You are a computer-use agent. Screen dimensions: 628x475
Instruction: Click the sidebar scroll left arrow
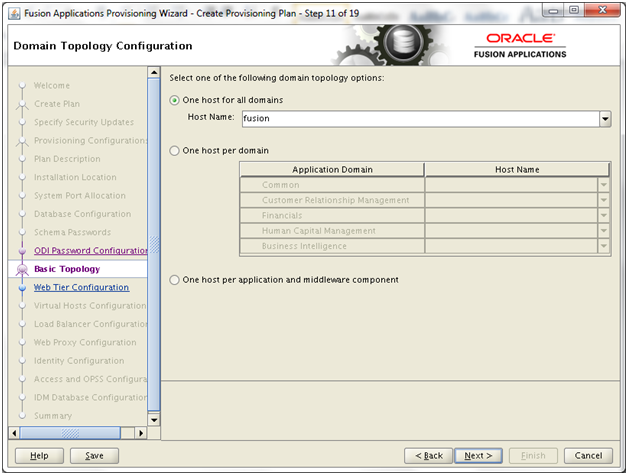14,433
